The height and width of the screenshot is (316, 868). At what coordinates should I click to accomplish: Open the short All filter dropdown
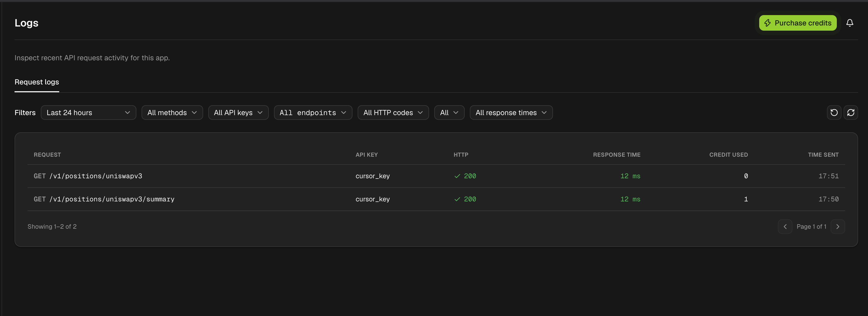[x=449, y=113]
